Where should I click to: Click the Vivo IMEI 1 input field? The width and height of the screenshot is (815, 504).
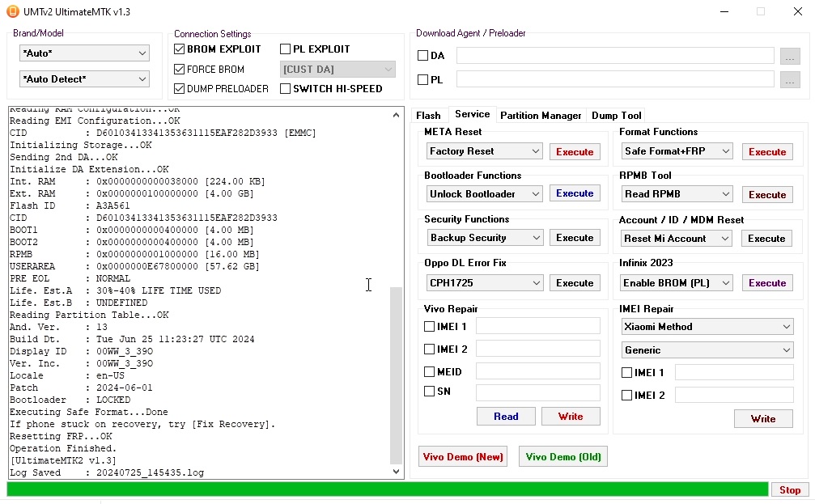click(538, 326)
